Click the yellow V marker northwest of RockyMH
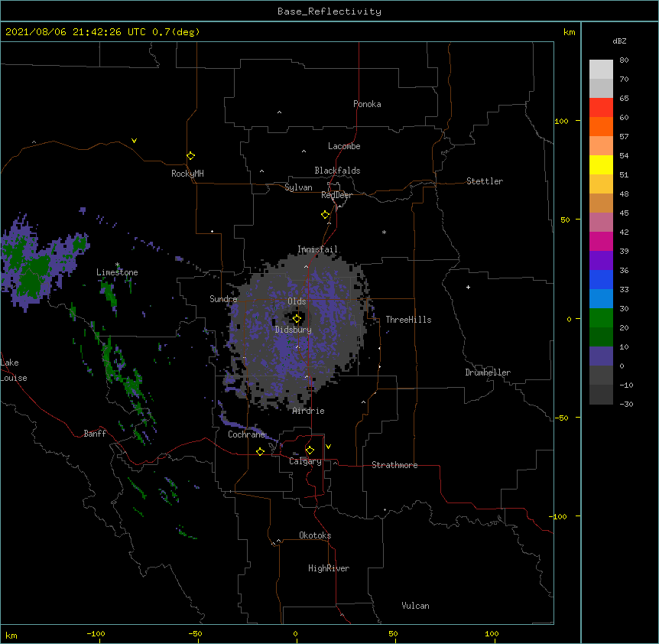659x644 pixels. [x=134, y=141]
